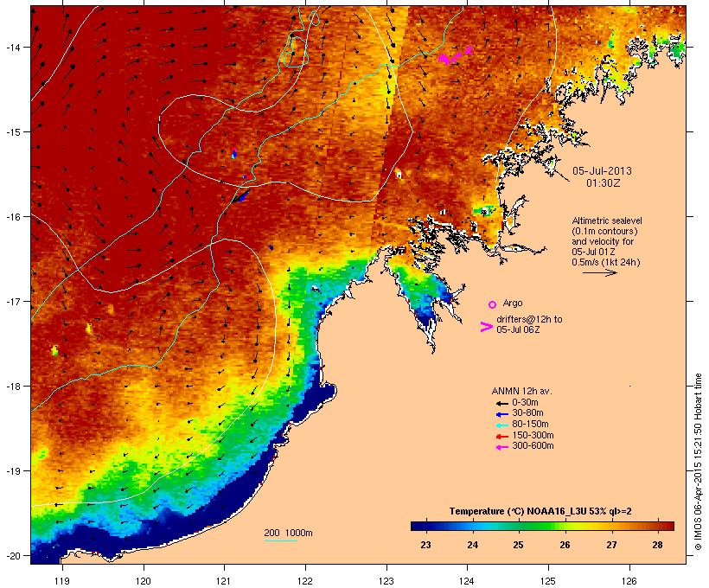Click the -17 latitude axis label
This screenshot has height=588, width=709.
pos(13,302)
